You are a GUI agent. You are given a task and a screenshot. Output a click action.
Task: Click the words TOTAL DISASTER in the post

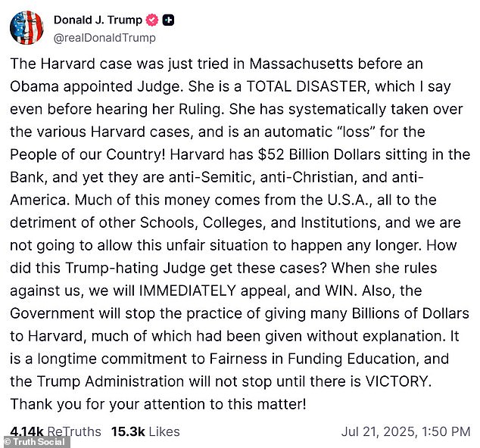click(x=306, y=86)
